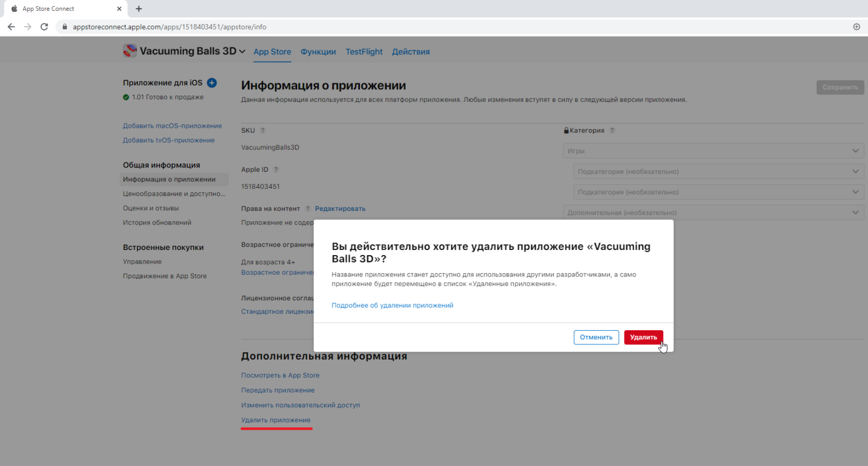Screen dimensions: 868x466
Task: Click the grayed Сохранить button
Action: click(x=840, y=87)
